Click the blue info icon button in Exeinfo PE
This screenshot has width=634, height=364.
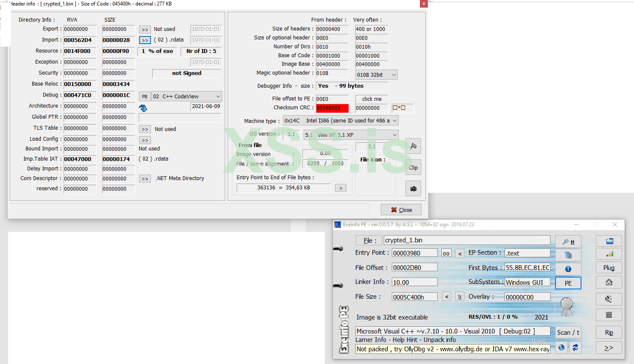pyautogui.click(x=568, y=269)
